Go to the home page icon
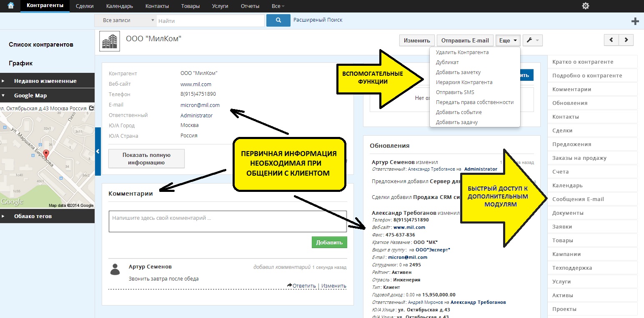644x318 pixels. tap(11, 6)
